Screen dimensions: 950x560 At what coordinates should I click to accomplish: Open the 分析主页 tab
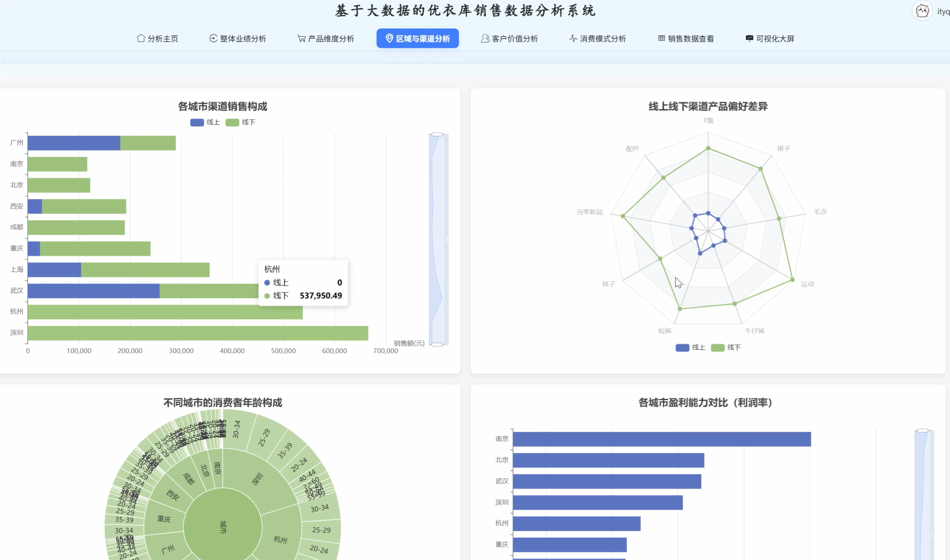(158, 38)
